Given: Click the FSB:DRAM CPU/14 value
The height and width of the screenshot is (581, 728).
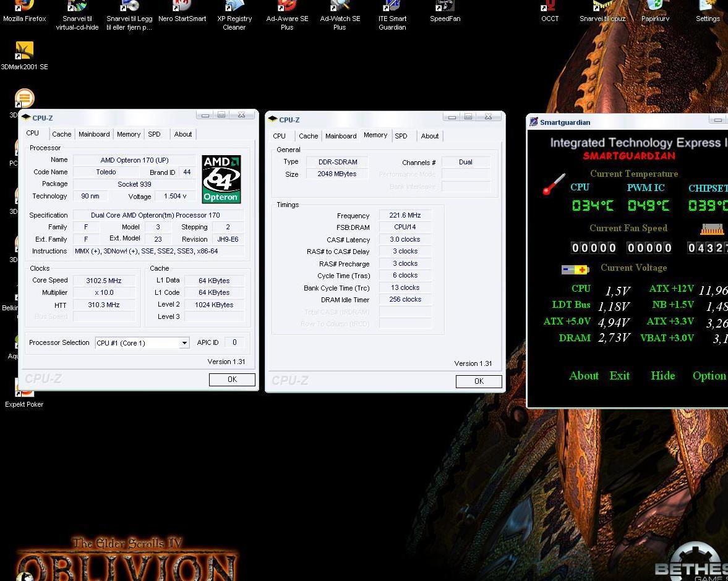Looking at the screenshot, I should (405, 227).
